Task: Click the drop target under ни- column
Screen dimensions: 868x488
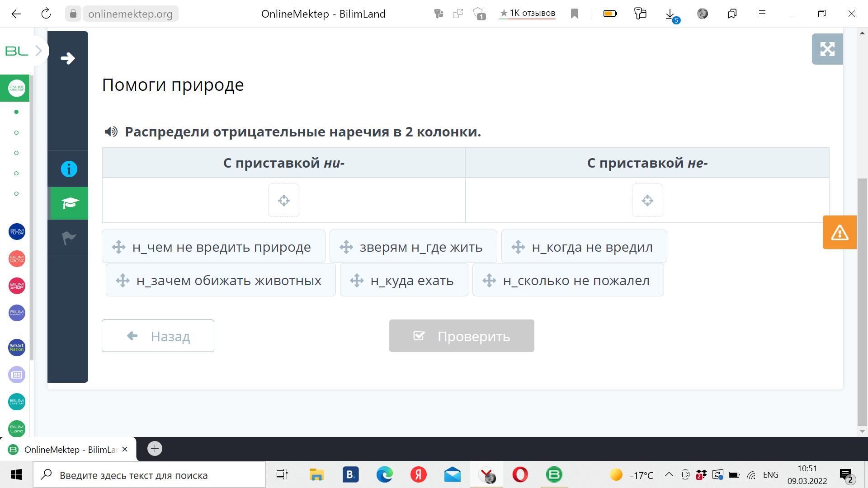Action: point(283,200)
